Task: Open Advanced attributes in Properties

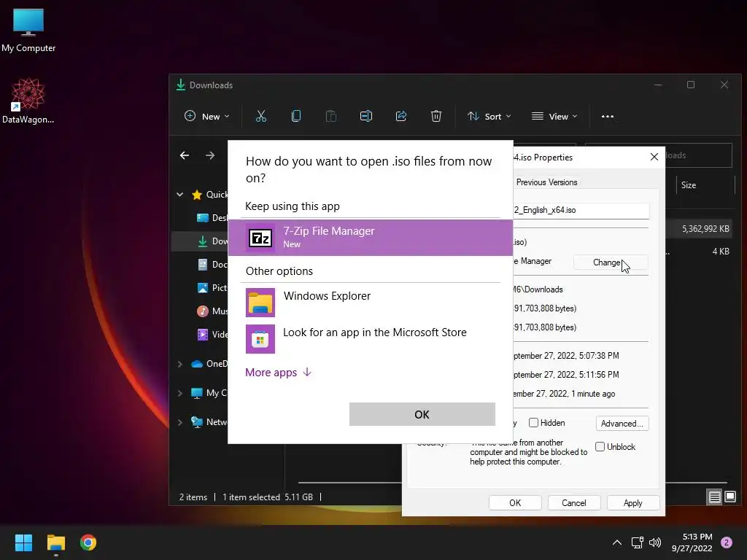Action: tap(622, 424)
